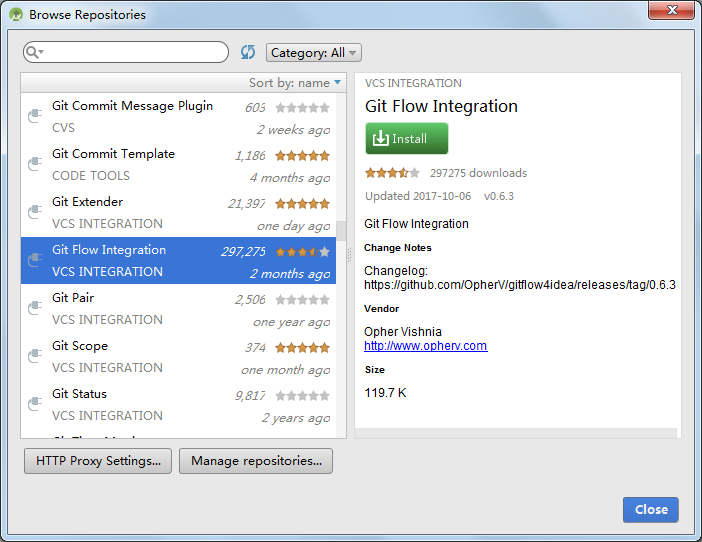Click plugin icon beside Git Extender
This screenshot has width=702, height=542.
(35, 212)
